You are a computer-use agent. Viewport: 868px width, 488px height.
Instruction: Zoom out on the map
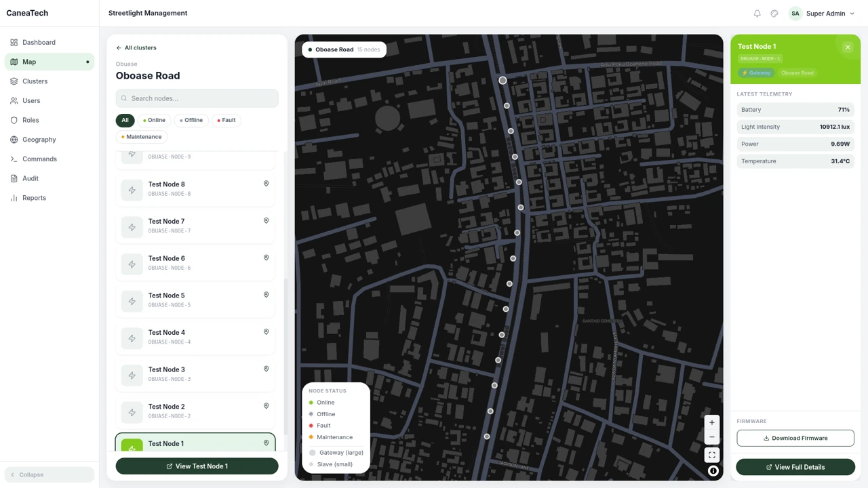712,436
